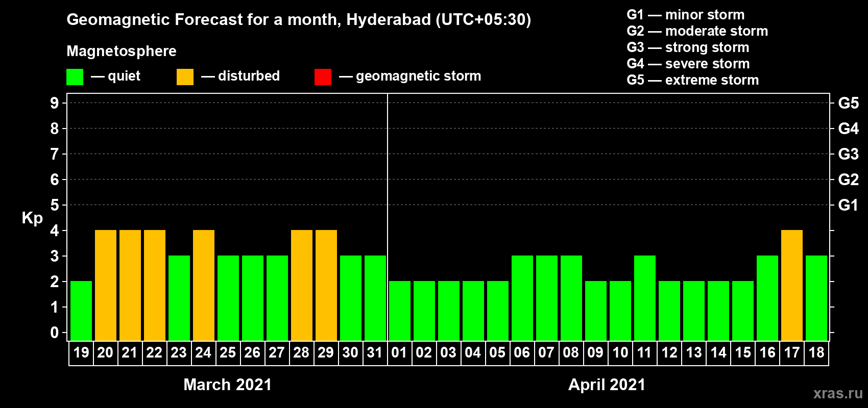
Task: Click the "quiet" legend label
Action: [124, 76]
